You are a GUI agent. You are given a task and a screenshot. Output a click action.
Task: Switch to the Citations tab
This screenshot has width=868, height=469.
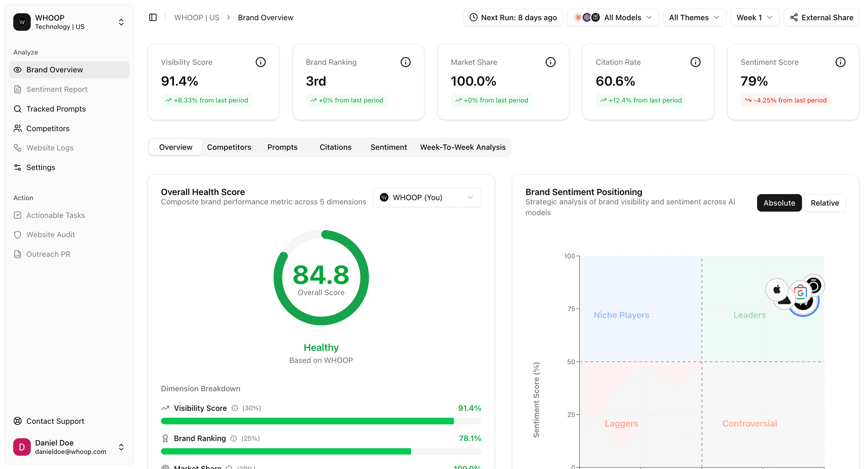point(335,147)
